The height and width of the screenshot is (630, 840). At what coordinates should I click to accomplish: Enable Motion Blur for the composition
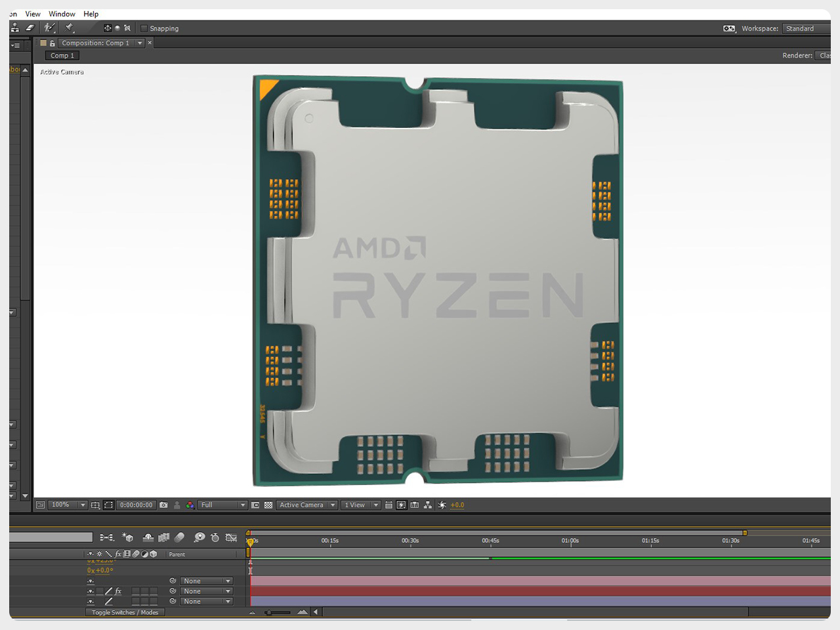point(178,537)
